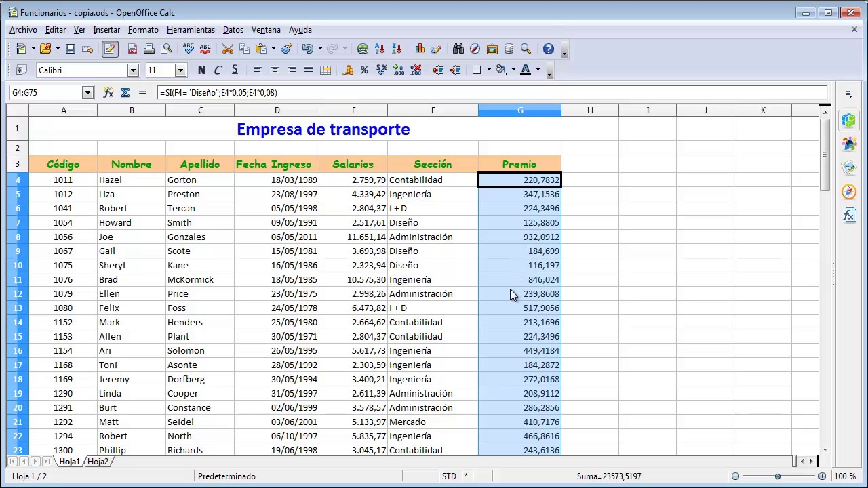The image size is (868, 488).
Task: Insert a chart
Action: pos(419,49)
